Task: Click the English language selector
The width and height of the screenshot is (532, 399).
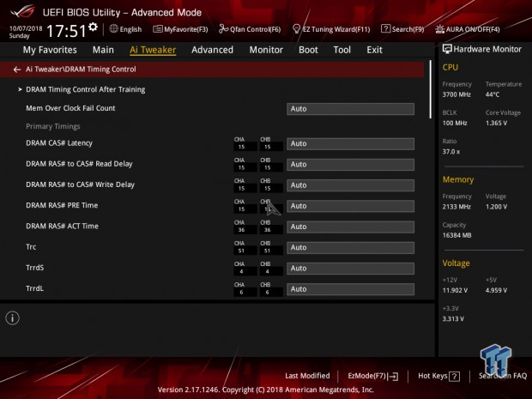Action: tap(130, 29)
